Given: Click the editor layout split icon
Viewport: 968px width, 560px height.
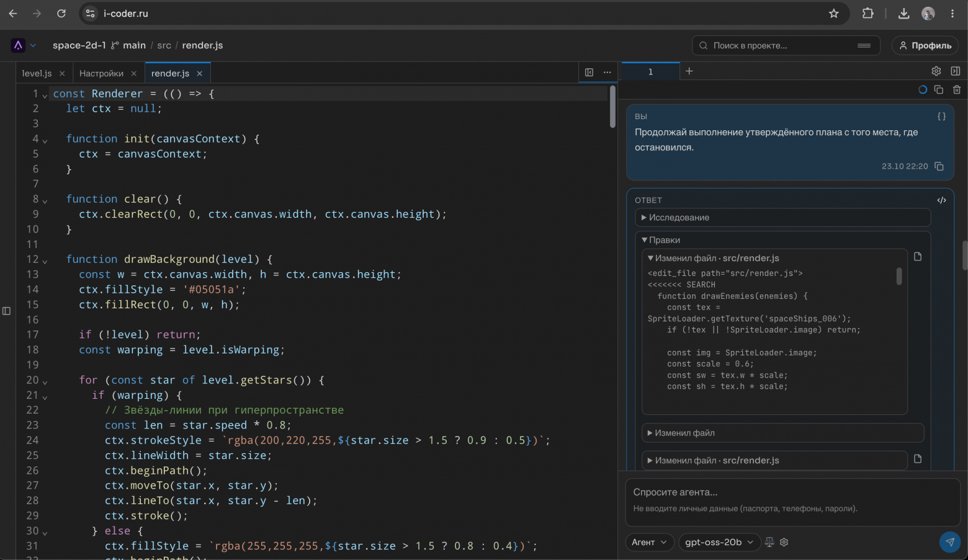Looking at the screenshot, I should [589, 73].
